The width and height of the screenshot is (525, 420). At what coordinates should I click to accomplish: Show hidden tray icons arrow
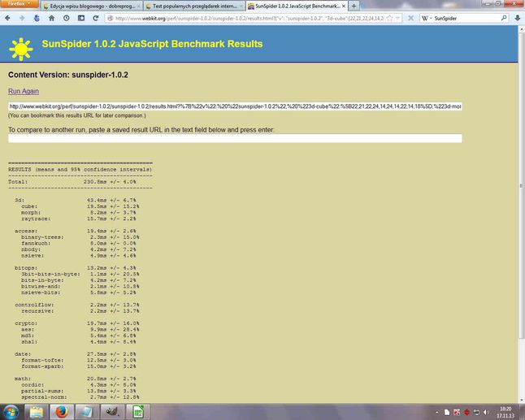[x=436, y=413]
